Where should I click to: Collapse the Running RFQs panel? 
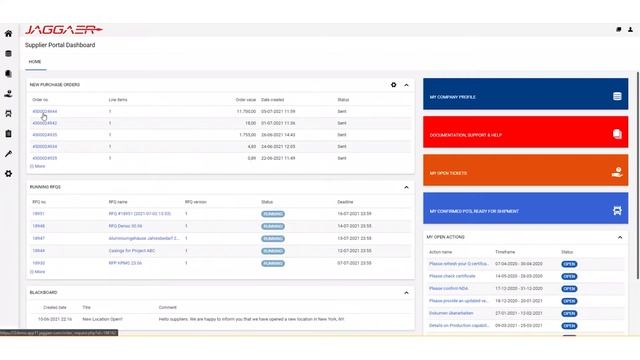[407, 187]
